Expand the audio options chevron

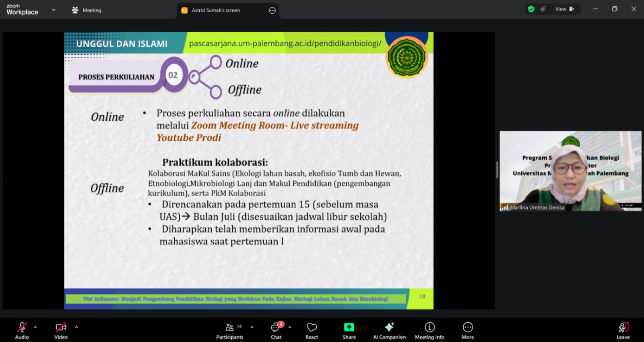point(35,327)
